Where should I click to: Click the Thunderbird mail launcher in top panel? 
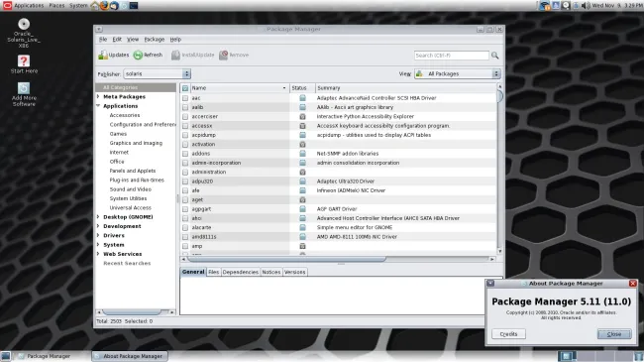(114, 5)
